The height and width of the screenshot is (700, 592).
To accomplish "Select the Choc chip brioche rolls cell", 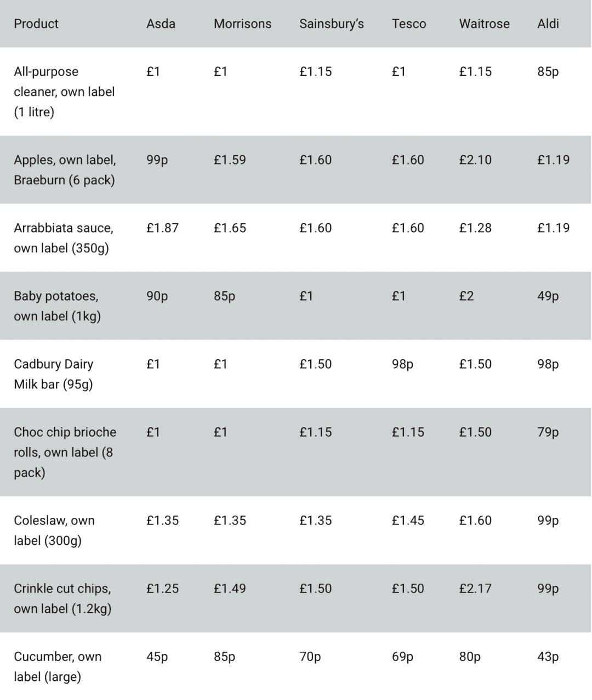I will tap(65, 452).
